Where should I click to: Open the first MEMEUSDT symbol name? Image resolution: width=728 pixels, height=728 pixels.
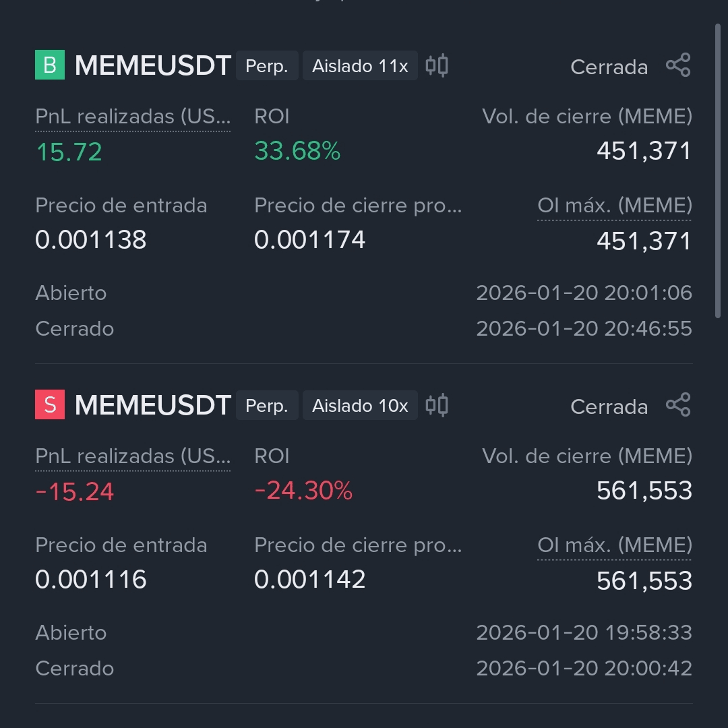153,65
